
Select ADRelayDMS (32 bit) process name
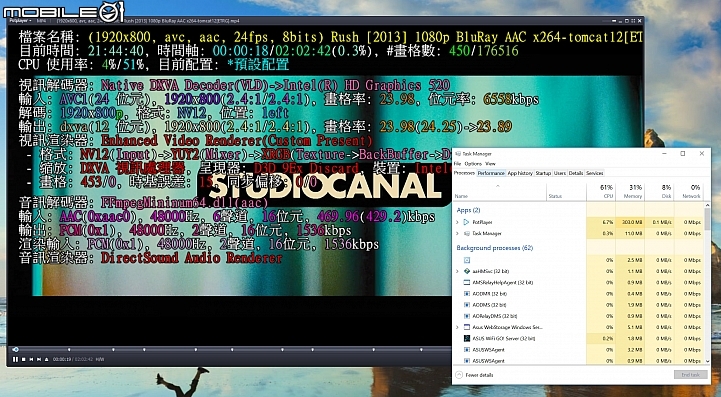point(495,316)
